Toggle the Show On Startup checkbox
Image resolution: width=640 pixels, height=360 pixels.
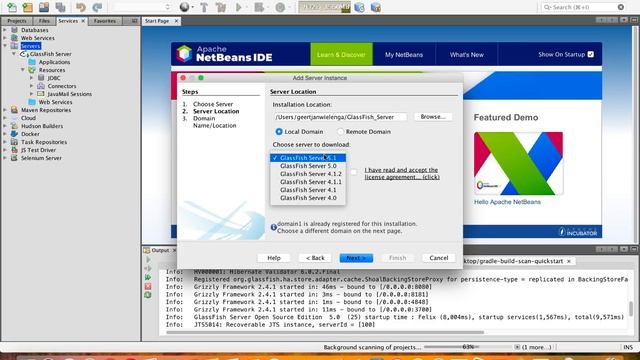tap(591, 54)
